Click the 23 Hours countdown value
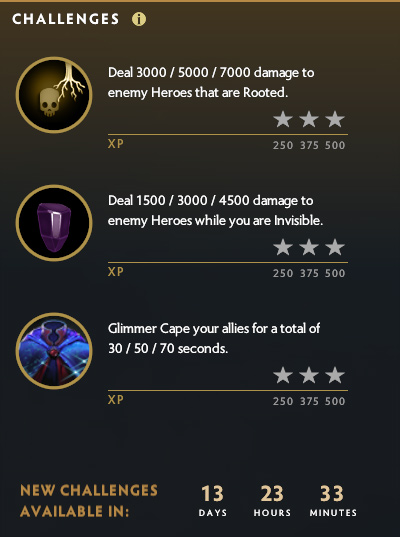This screenshot has width=400, height=537. pyautogui.click(x=272, y=494)
